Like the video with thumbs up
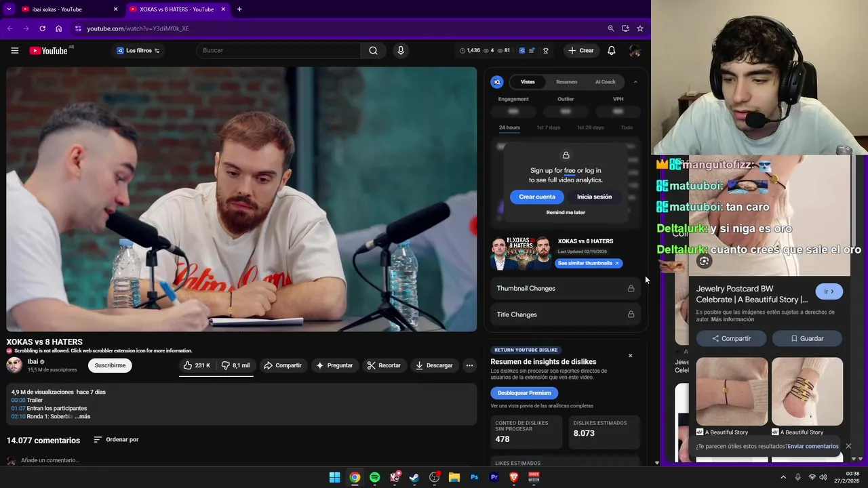868x488 pixels. [196, 365]
